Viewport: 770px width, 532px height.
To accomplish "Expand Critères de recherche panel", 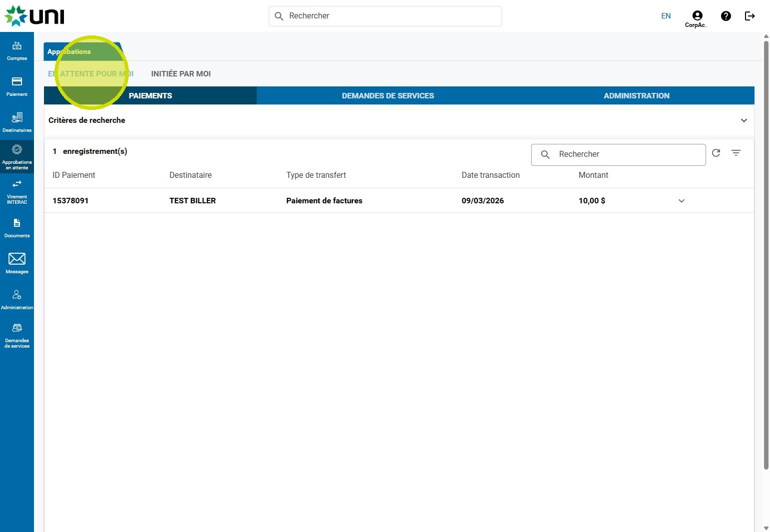I will [x=399, y=120].
